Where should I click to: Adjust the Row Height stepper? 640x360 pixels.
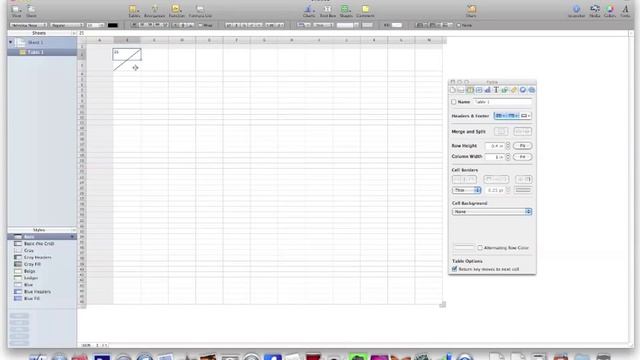pos(508,146)
